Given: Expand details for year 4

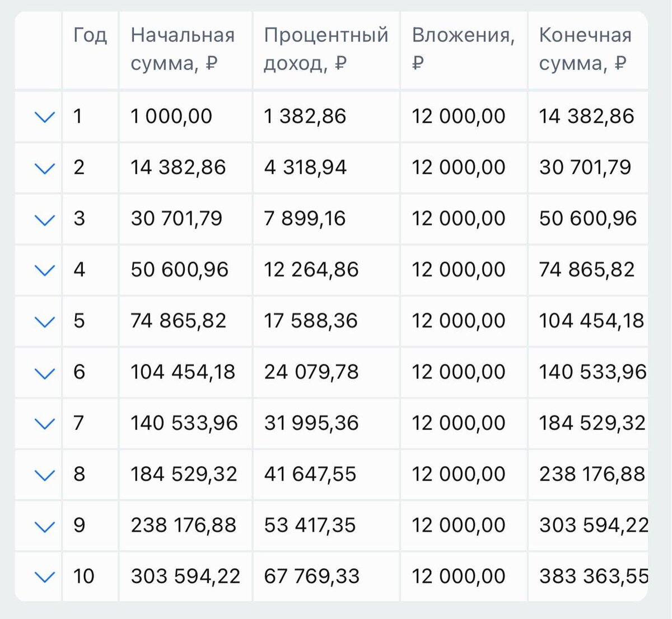Looking at the screenshot, I should 44,269.
